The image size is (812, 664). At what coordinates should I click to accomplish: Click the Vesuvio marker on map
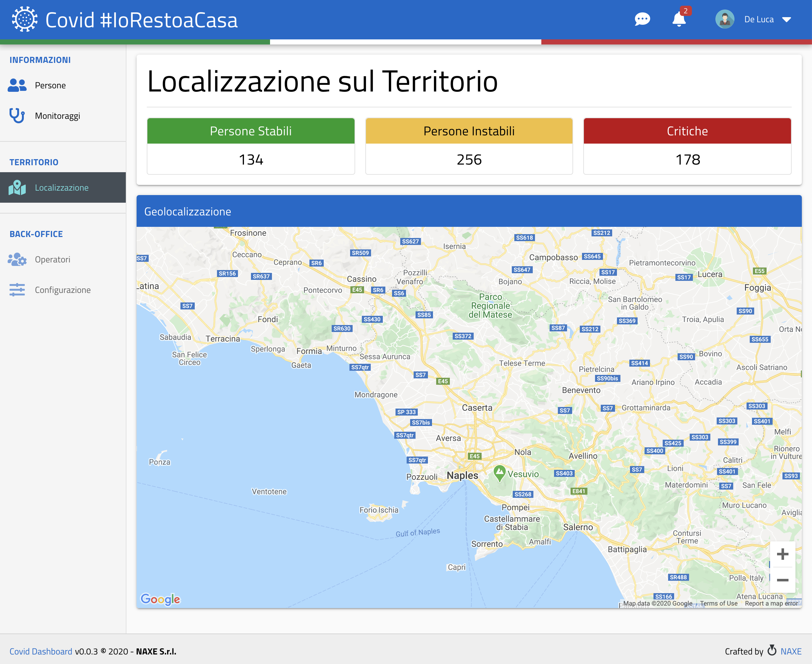pos(499,473)
